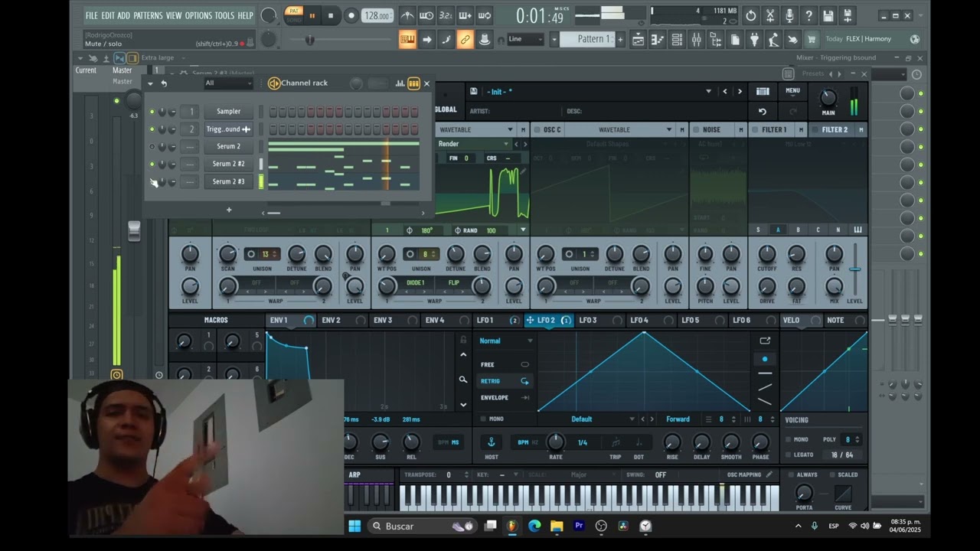Click the Windows Buscar search field
This screenshot has height=551, width=980.
423,526
